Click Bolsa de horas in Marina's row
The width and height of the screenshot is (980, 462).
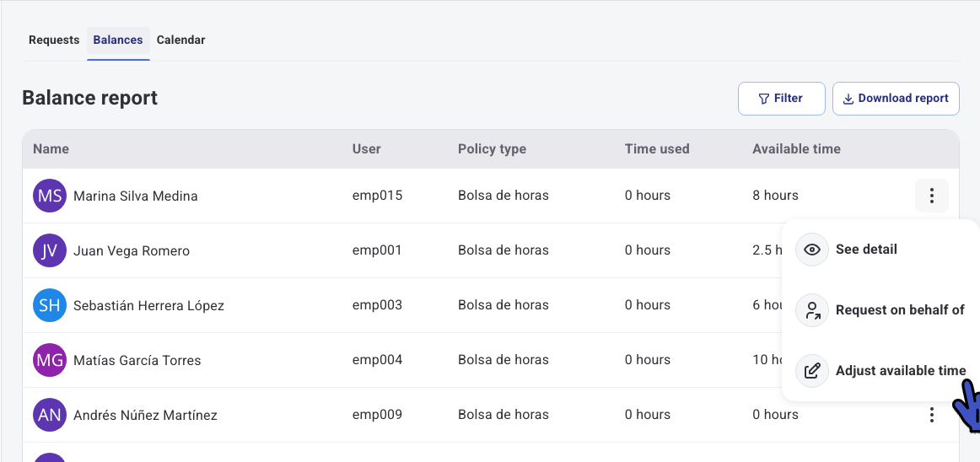[x=503, y=196]
